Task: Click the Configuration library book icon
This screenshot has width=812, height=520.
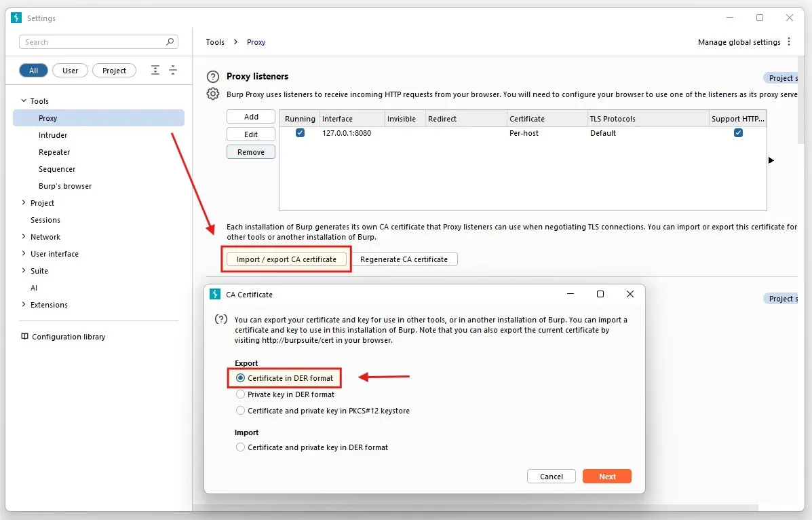Action: click(x=24, y=337)
